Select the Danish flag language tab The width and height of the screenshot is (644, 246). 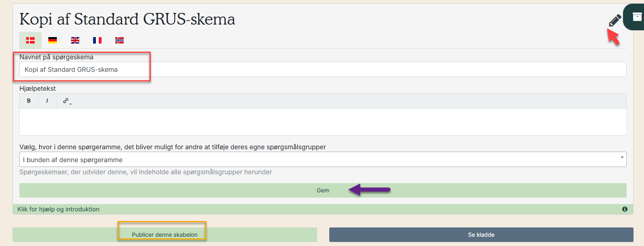31,40
